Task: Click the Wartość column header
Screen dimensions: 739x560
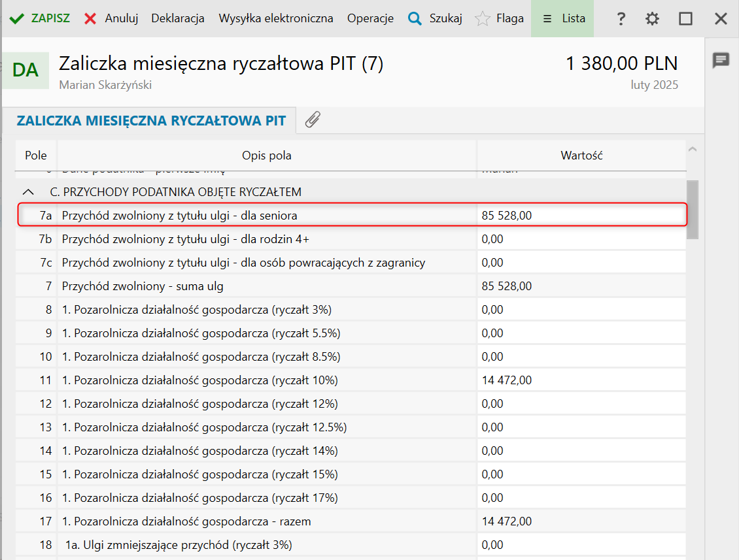Action: click(581, 156)
